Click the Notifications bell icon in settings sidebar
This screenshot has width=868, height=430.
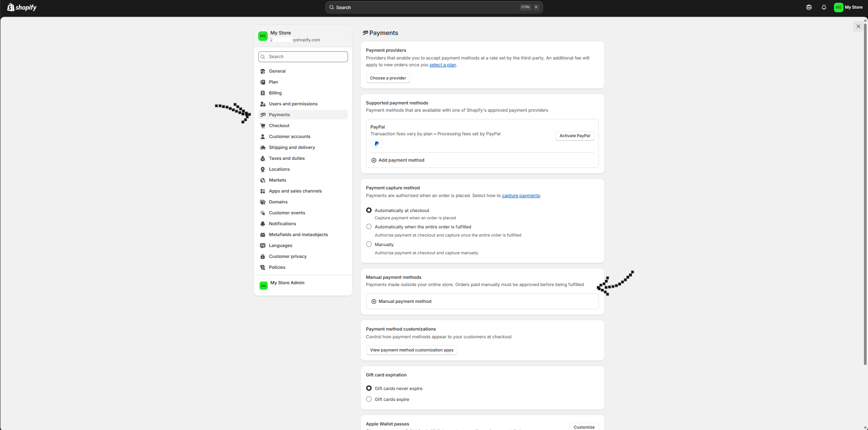point(263,224)
